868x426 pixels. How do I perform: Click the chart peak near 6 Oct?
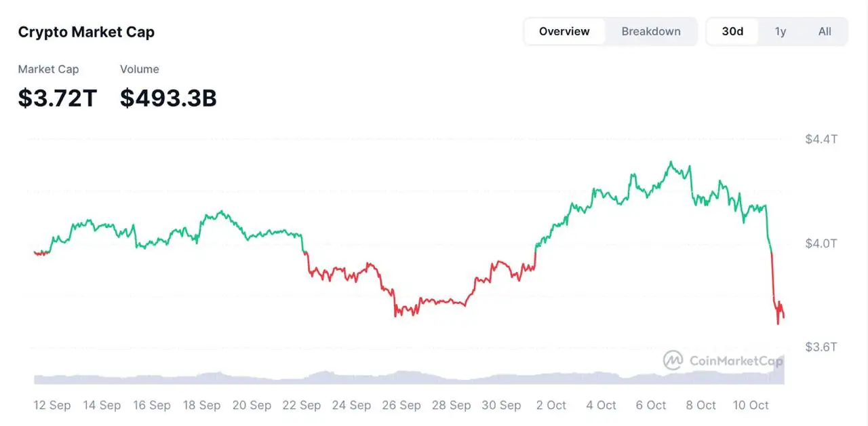pyautogui.click(x=671, y=161)
